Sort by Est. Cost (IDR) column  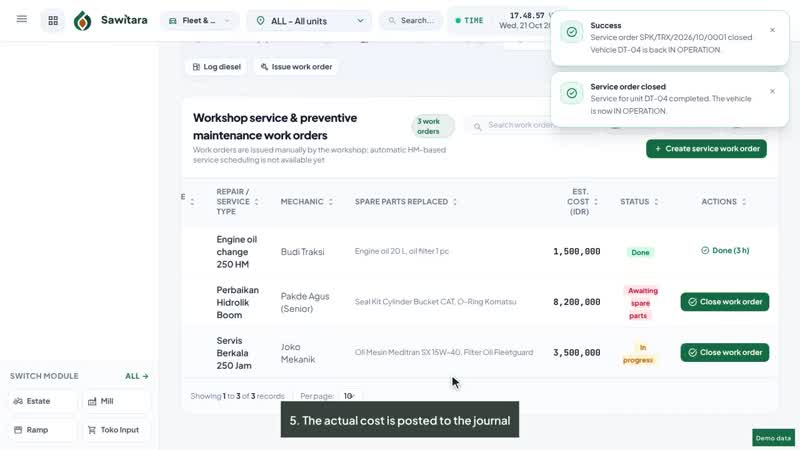(x=582, y=202)
